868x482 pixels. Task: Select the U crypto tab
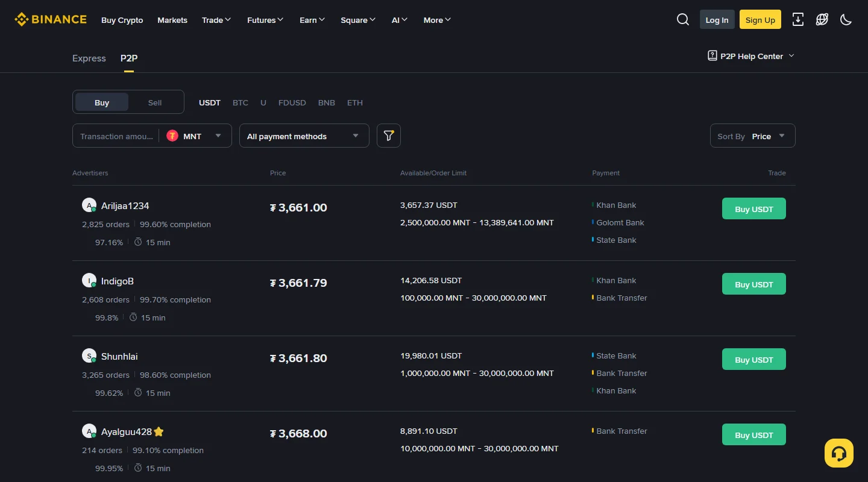(x=263, y=102)
